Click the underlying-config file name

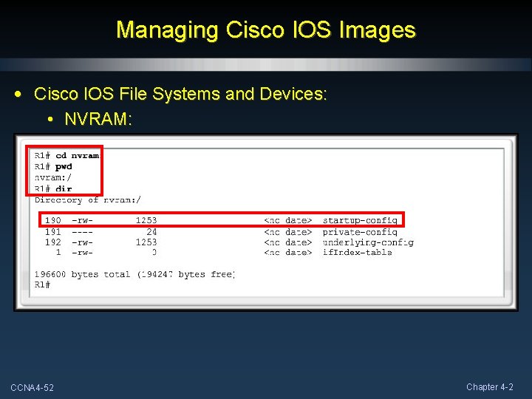point(368,242)
